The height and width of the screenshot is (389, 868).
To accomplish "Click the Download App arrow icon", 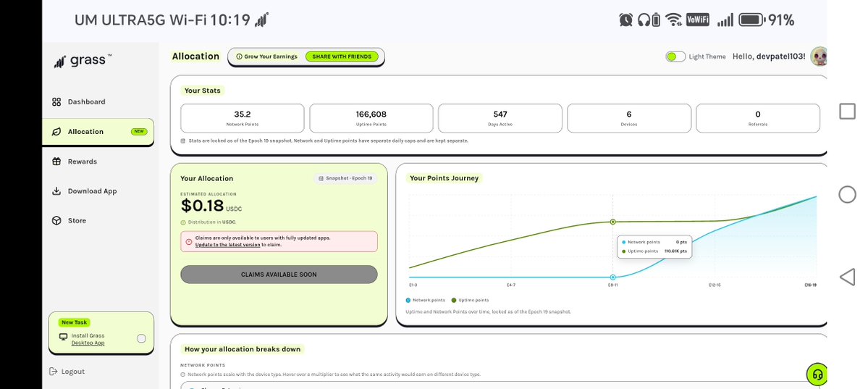I will coord(56,191).
